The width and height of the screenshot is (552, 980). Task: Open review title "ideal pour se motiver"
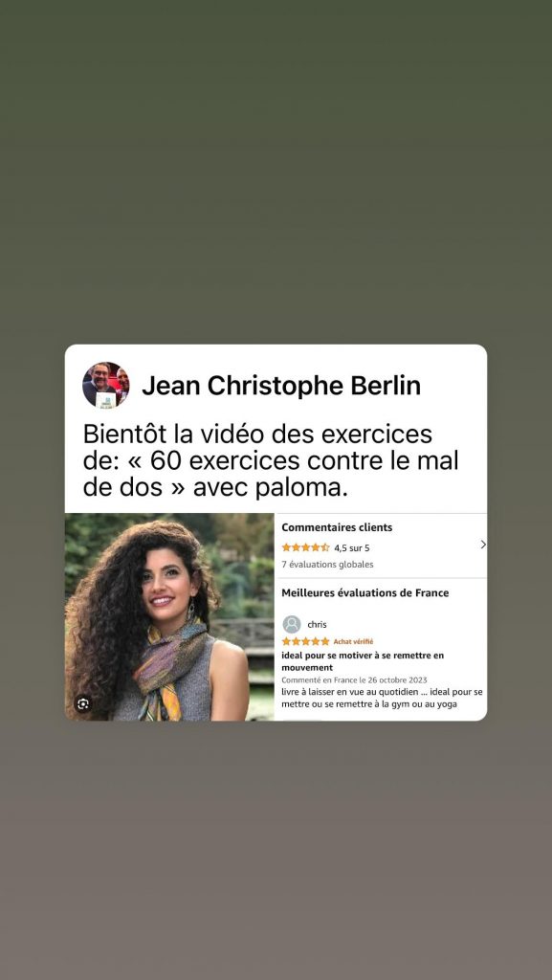coord(363,661)
